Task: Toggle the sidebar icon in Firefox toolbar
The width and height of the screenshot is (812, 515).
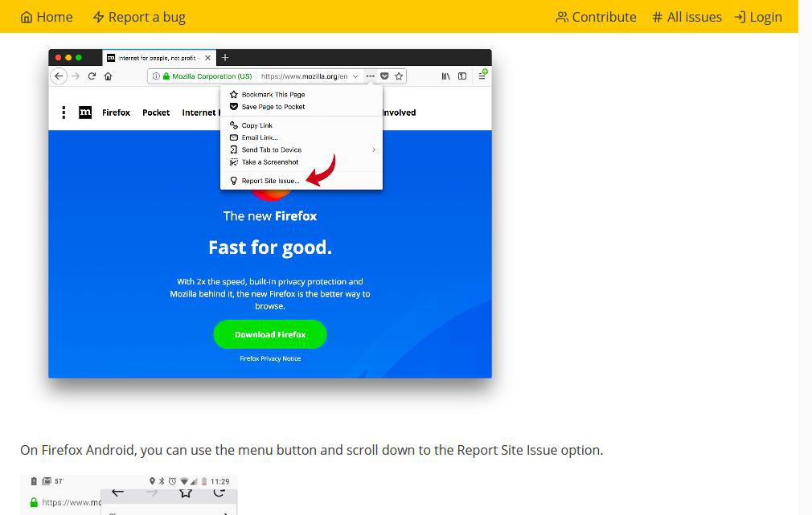Action: coord(462,76)
